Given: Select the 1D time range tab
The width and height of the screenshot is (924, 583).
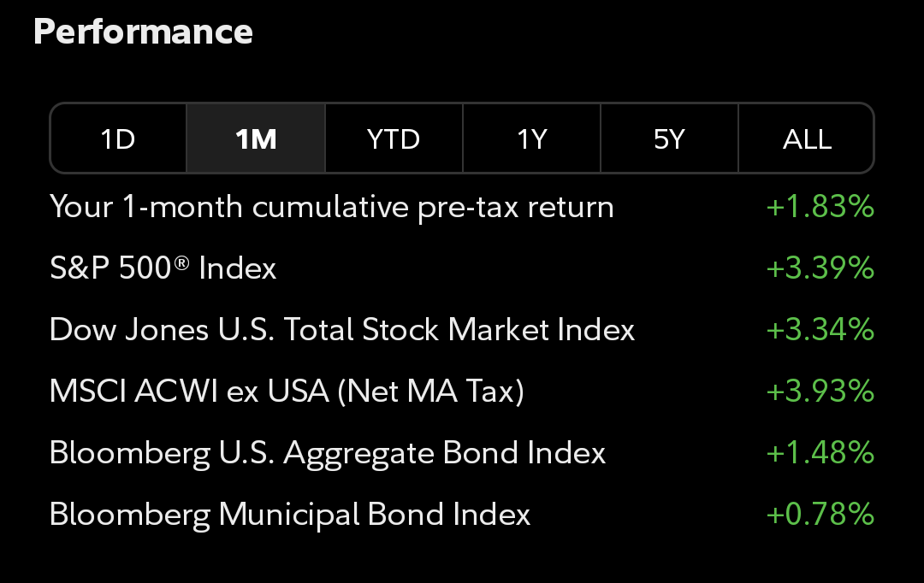Looking at the screenshot, I should (x=118, y=139).
